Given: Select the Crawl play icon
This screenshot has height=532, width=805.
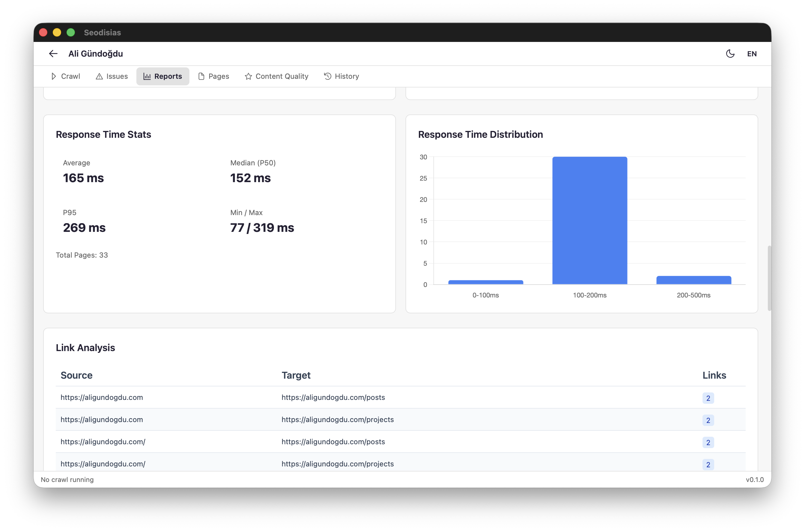Looking at the screenshot, I should pos(54,76).
